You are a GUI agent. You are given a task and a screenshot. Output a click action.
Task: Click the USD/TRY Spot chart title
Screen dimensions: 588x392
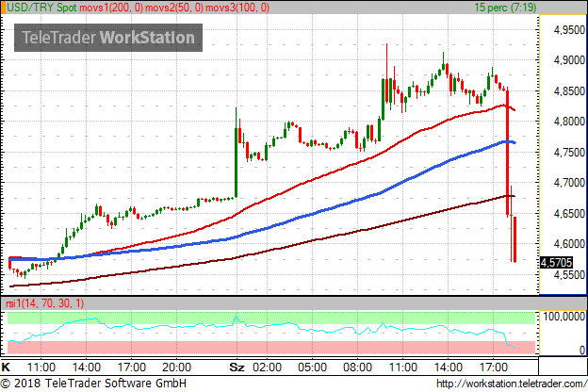click(x=41, y=8)
